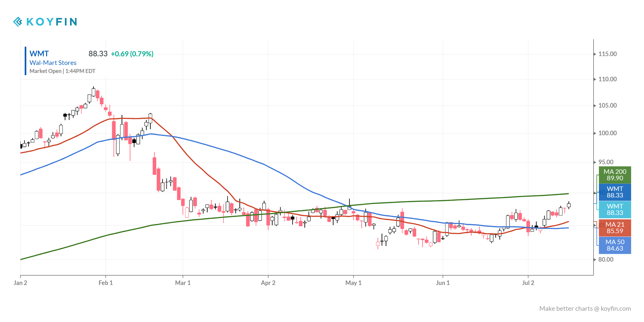Click the MA 50 badge showing 84.63
The image size is (644, 322).
pyautogui.click(x=615, y=245)
